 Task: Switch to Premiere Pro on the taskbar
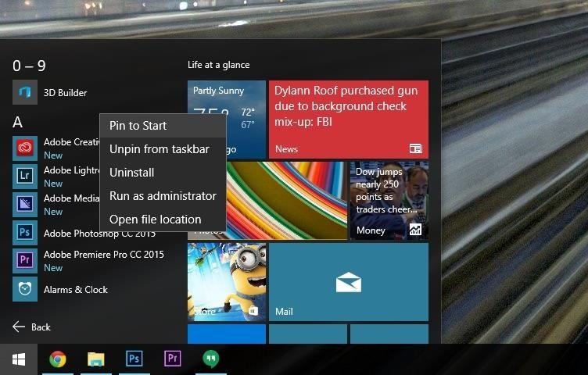173,359
